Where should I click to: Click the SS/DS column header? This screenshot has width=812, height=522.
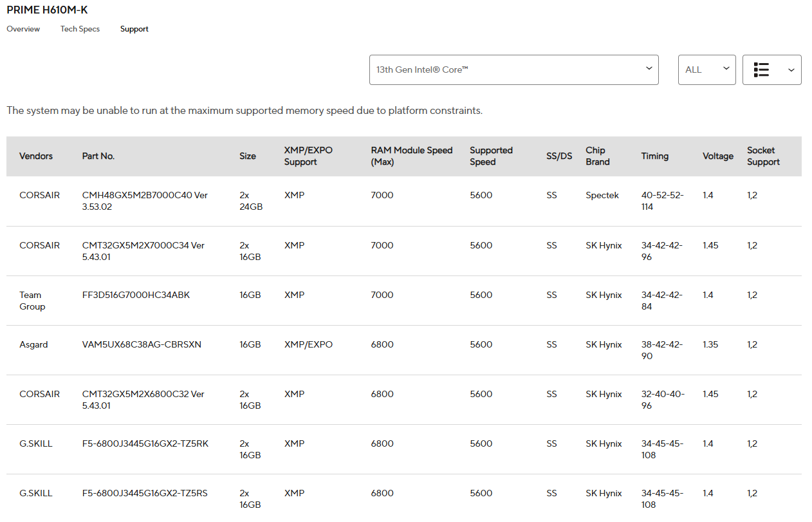559,156
